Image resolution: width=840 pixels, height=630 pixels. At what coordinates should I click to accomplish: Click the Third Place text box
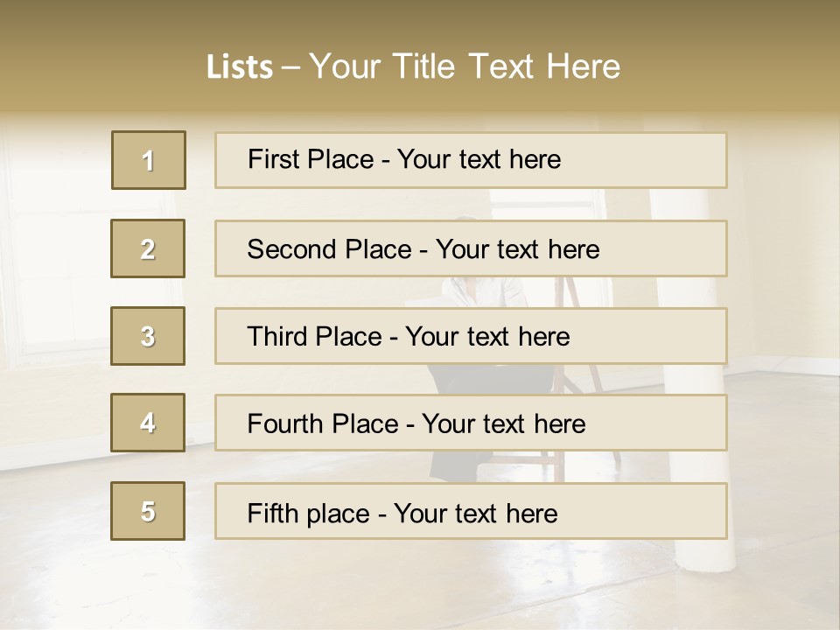471,336
